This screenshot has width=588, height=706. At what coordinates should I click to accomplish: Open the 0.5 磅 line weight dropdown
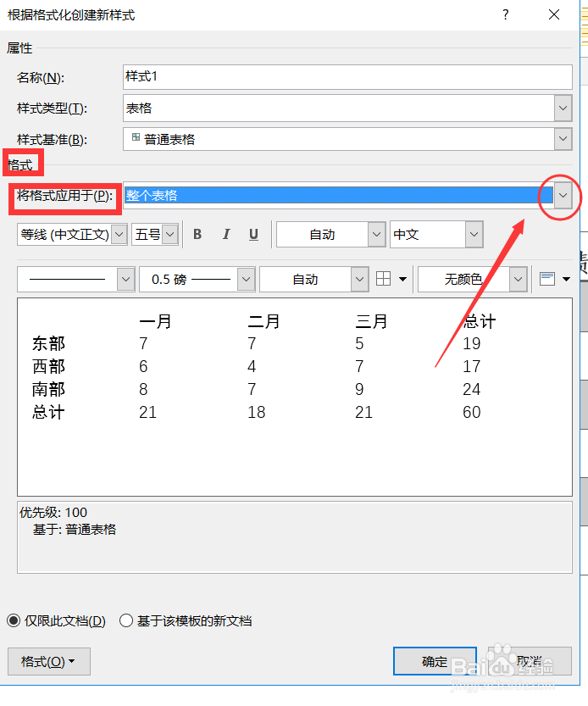pyautogui.click(x=246, y=280)
